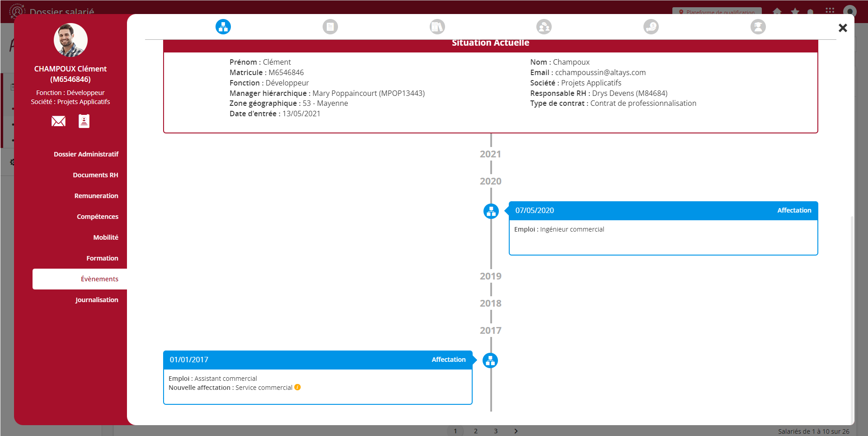Select Remuneration in the sidebar
This screenshot has height=436, width=868.
(x=96, y=196)
